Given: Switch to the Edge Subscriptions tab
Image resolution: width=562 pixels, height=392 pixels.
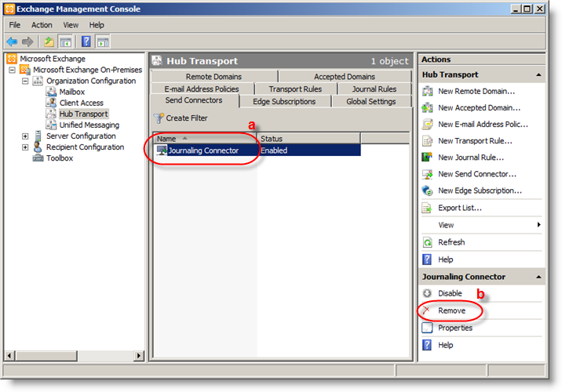Looking at the screenshot, I should 284,102.
